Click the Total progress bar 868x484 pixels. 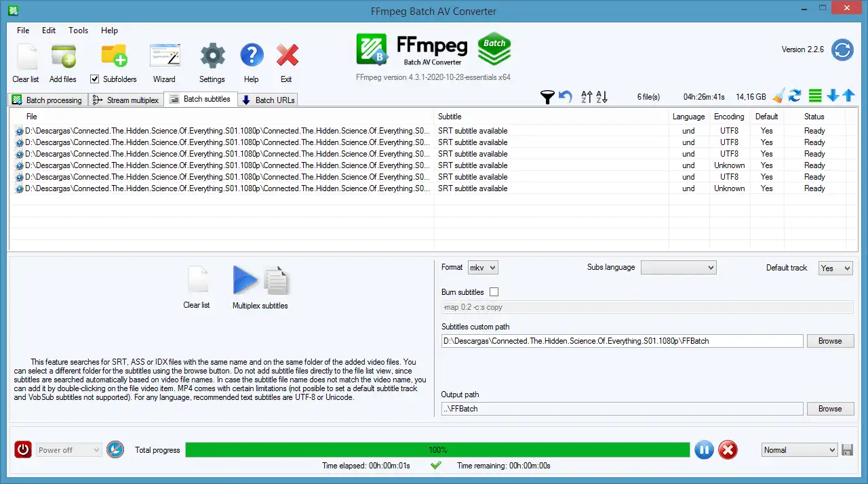point(437,449)
